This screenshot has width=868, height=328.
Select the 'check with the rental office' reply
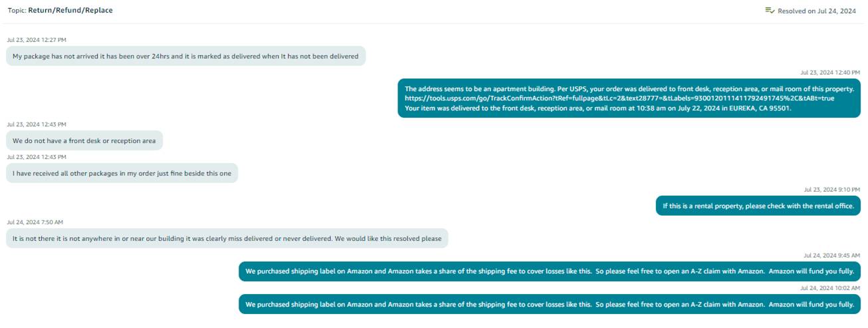[x=758, y=206]
